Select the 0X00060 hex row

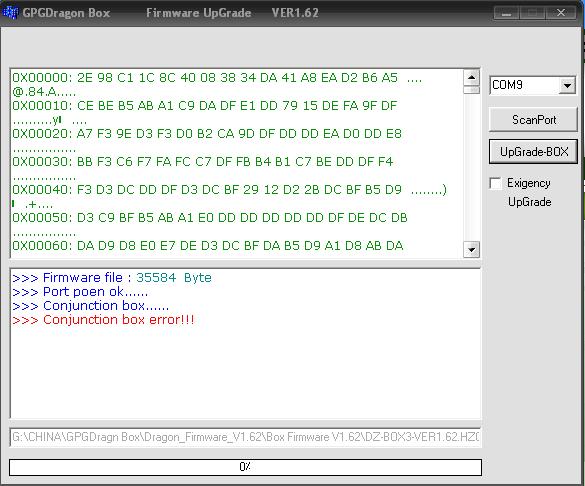tap(208, 246)
